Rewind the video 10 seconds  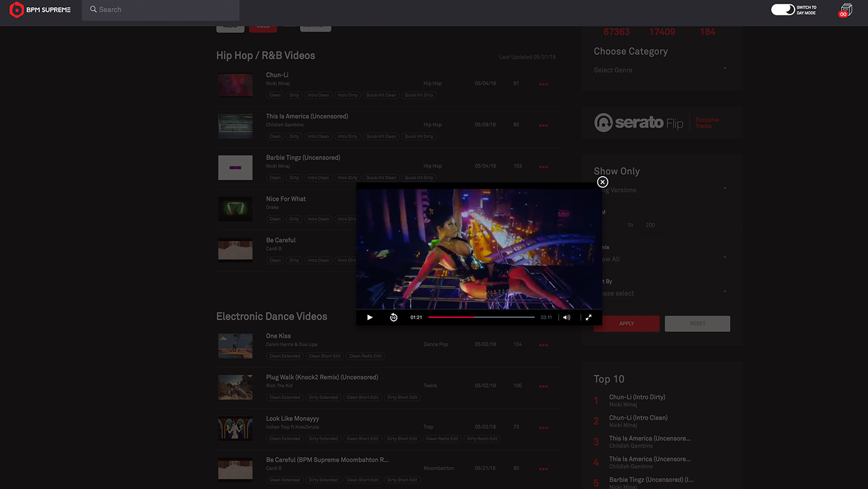coord(394,317)
